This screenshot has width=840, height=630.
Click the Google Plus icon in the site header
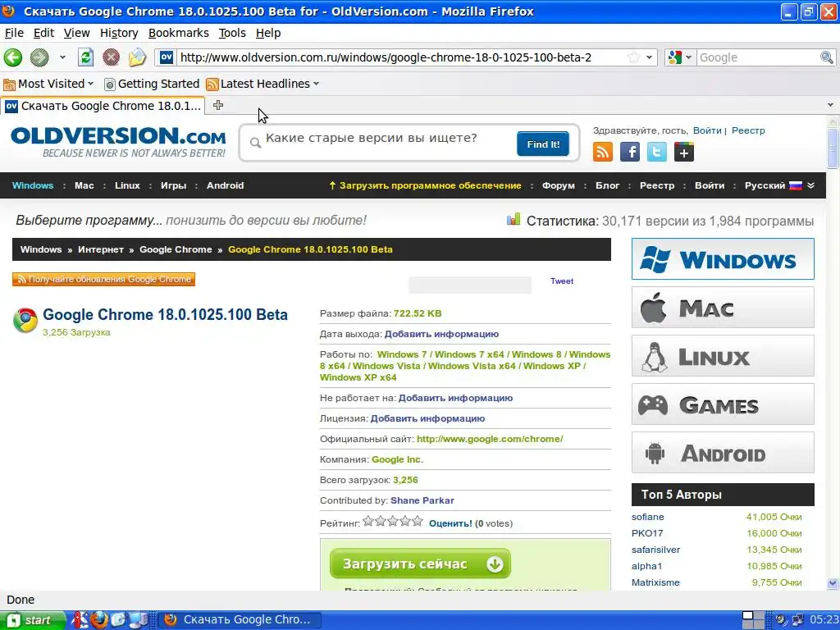click(684, 152)
